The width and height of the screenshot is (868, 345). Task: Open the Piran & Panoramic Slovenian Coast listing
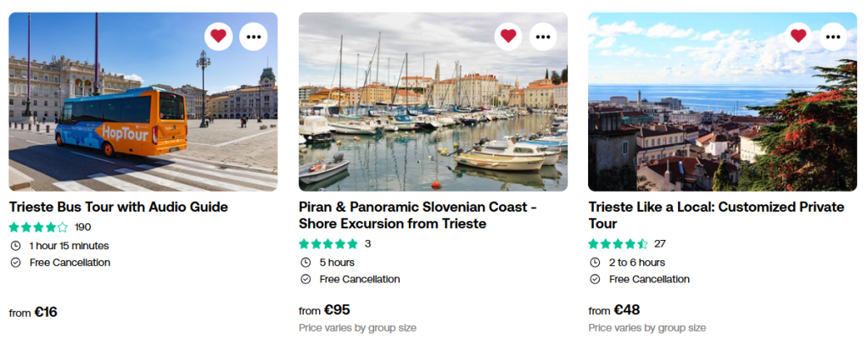click(423, 215)
